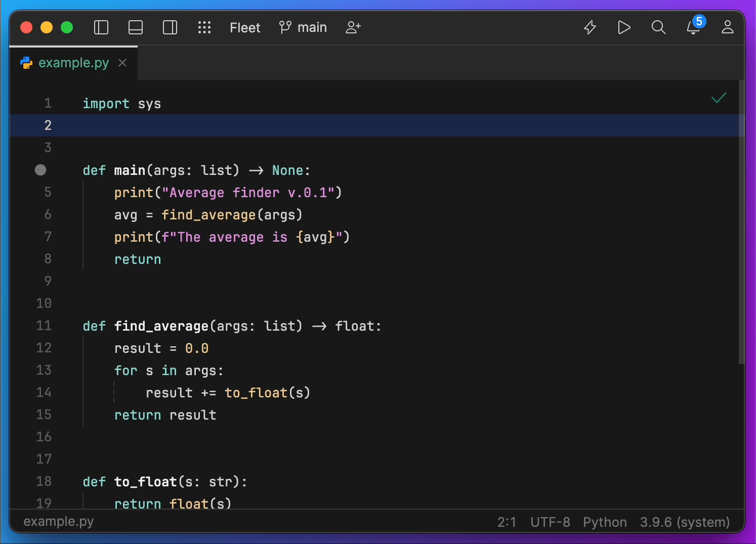
Task: Click the lightning bolt Smart Mode icon
Action: tap(590, 27)
